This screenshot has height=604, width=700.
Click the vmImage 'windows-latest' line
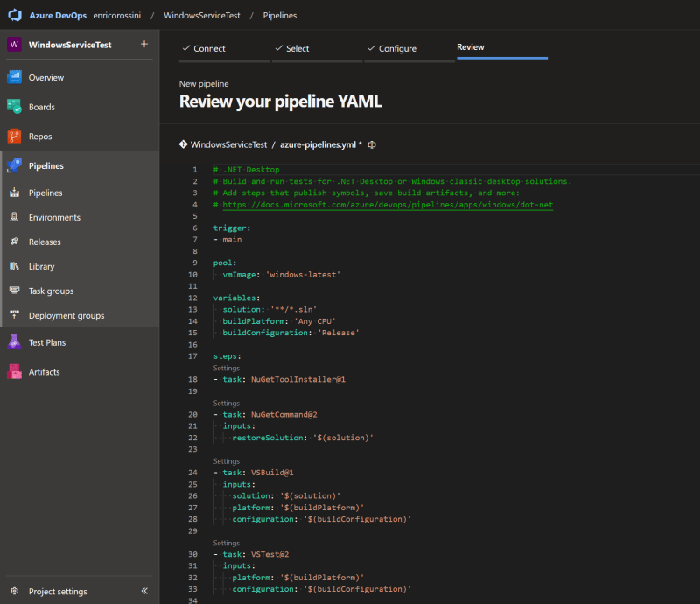point(281,274)
